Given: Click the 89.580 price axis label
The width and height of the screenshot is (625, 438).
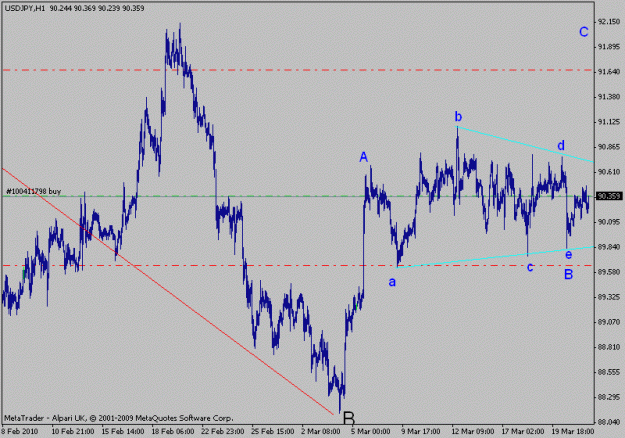Looking at the screenshot, I should (609, 272).
